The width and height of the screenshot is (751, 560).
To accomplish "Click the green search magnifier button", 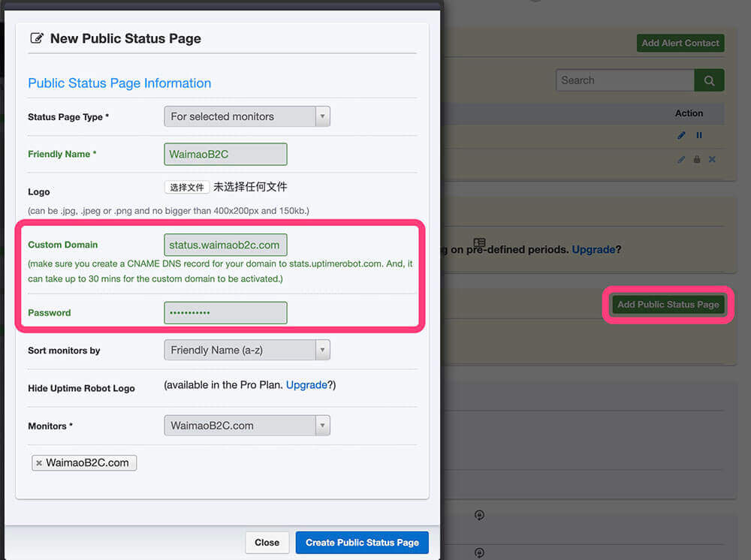I will click(709, 80).
